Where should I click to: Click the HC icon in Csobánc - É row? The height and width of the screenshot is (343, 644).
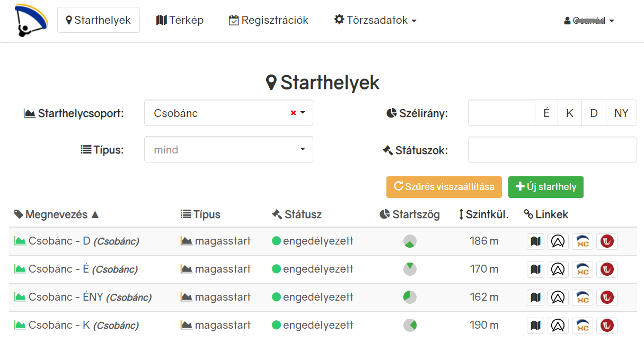(583, 269)
